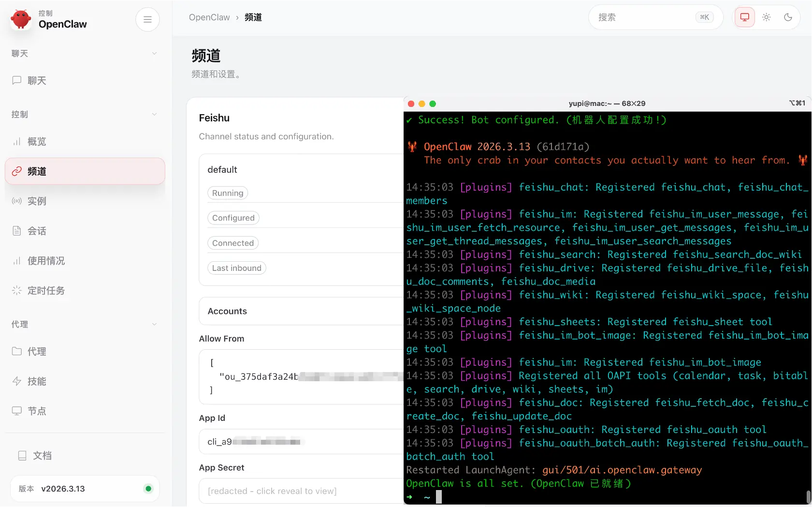This screenshot has height=507, width=812.
Task: Click the 频道 breadcrumb item
Action: coord(253,17)
